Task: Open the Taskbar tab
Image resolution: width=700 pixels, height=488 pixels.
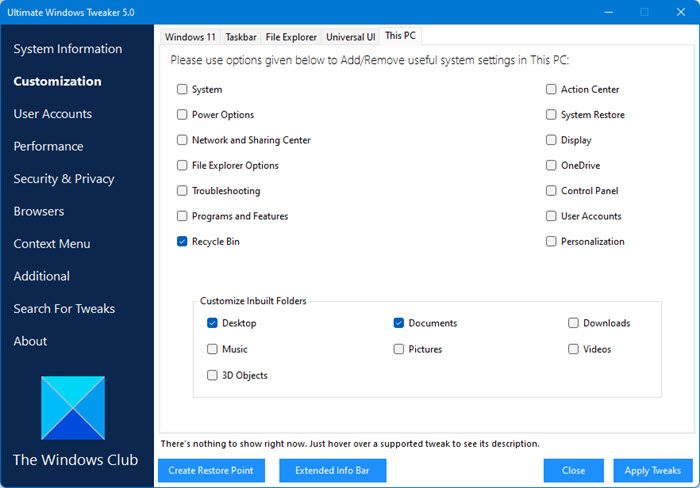Action: tap(241, 37)
